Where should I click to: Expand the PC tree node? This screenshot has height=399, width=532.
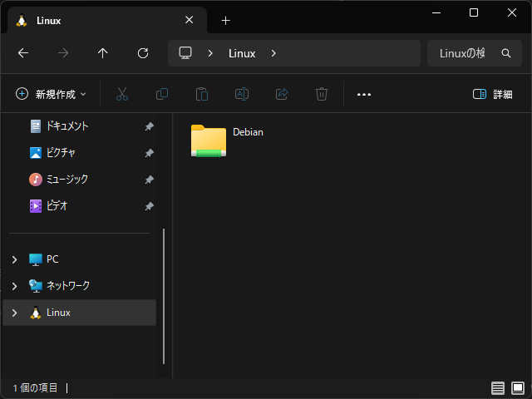point(14,259)
